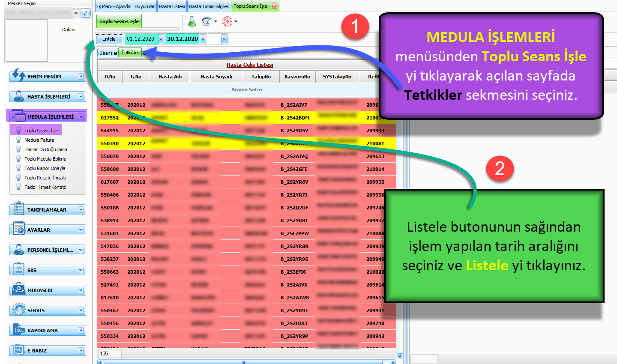This screenshot has width=617, height=364.
Task: Click table's vertical scrollbar down arrow
Action: 400,356
